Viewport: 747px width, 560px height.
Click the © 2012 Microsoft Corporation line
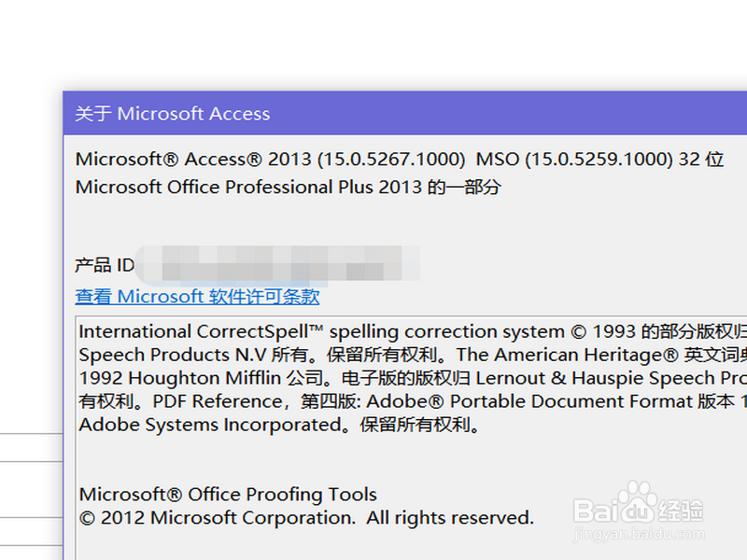tap(306, 518)
